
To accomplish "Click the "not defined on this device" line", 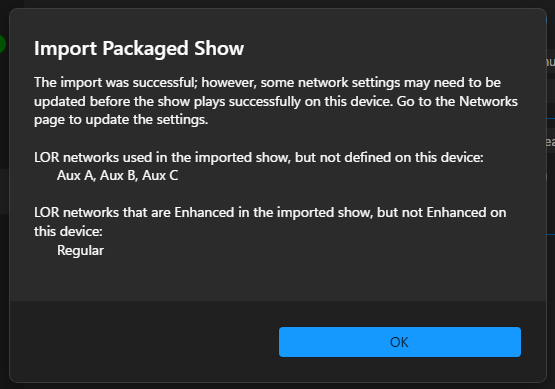I will click(x=259, y=157).
